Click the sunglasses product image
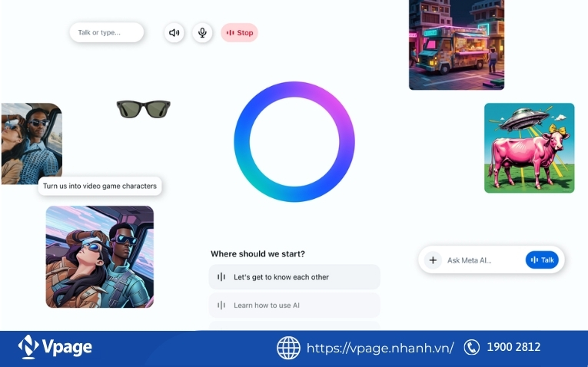The height and width of the screenshot is (367, 588). click(143, 109)
